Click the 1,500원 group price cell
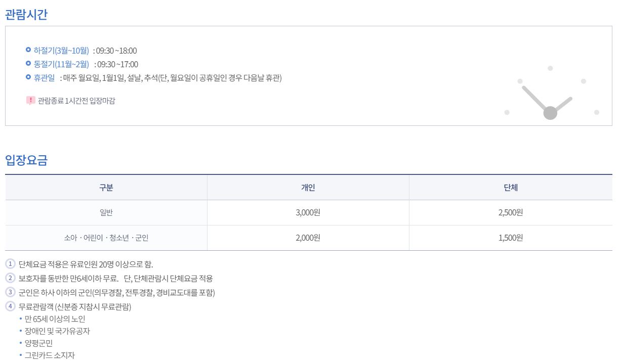Viewport: 622px width, 364px height. (x=511, y=238)
